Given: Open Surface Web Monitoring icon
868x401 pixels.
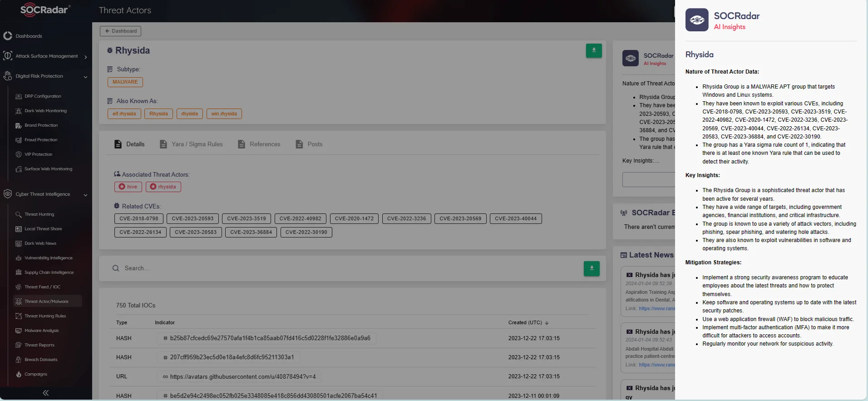Looking at the screenshot, I should click(x=19, y=169).
